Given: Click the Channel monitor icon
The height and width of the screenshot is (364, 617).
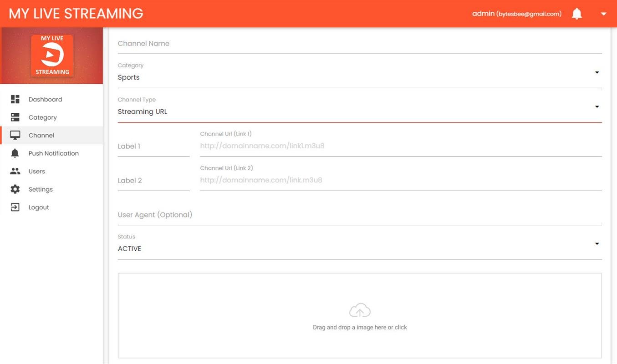Looking at the screenshot, I should click(x=15, y=135).
